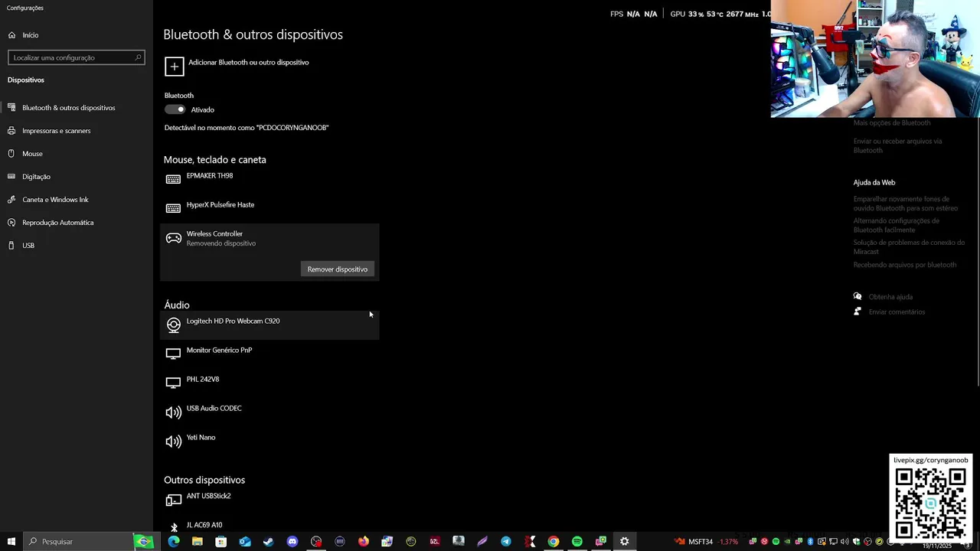Open Microsoft Edge from taskbar
Screen dimensions: 980x551
[x=174, y=542]
